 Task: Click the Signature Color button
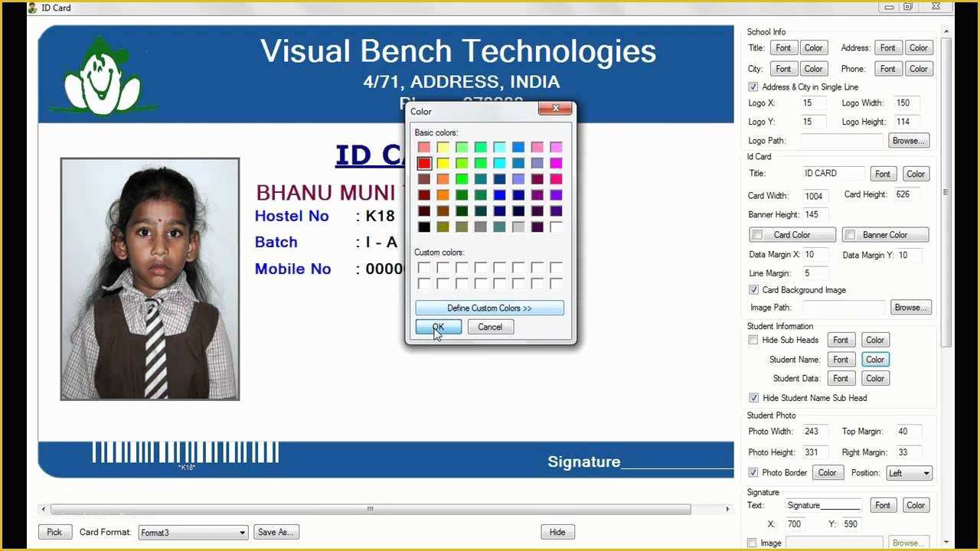[916, 505]
